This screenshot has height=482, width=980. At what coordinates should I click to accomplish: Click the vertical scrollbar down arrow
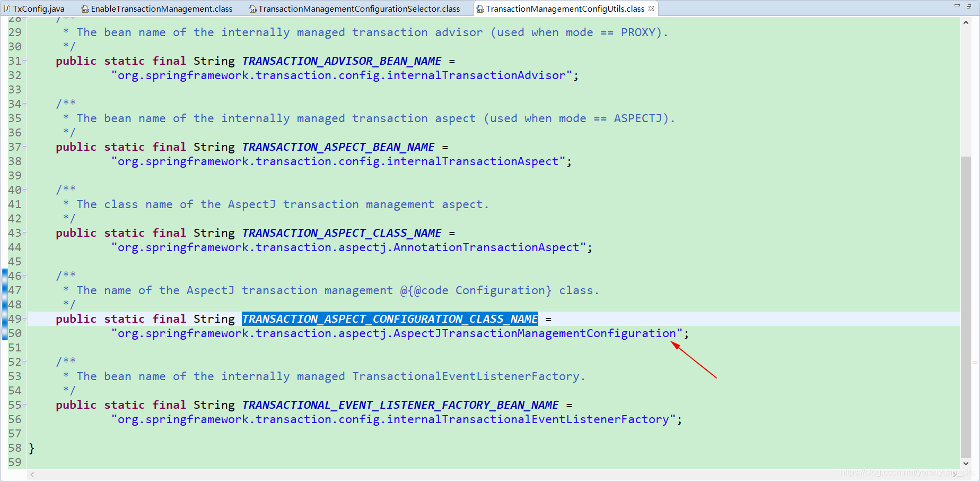click(x=966, y=463)
